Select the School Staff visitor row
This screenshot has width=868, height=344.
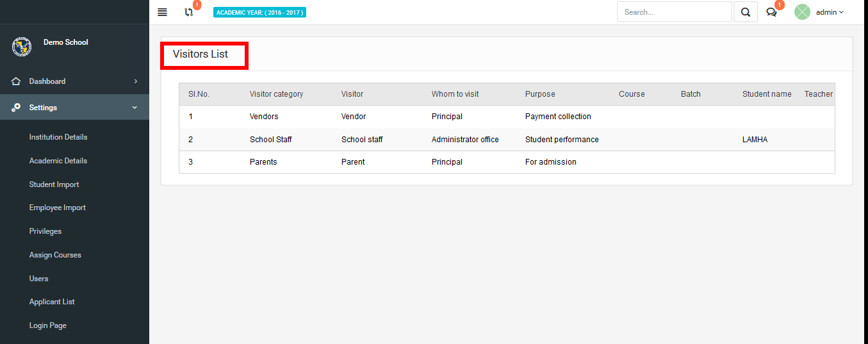coord(507,140)
